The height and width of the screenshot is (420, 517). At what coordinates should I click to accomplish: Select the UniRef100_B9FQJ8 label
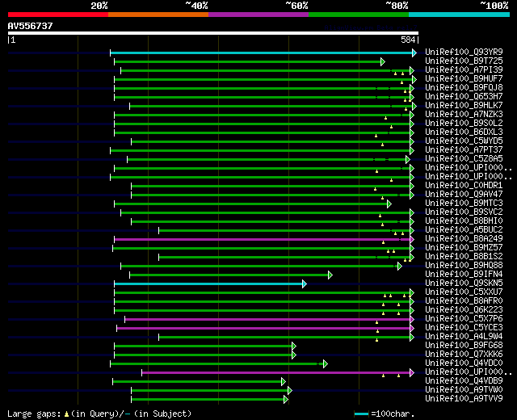point(464,88)
